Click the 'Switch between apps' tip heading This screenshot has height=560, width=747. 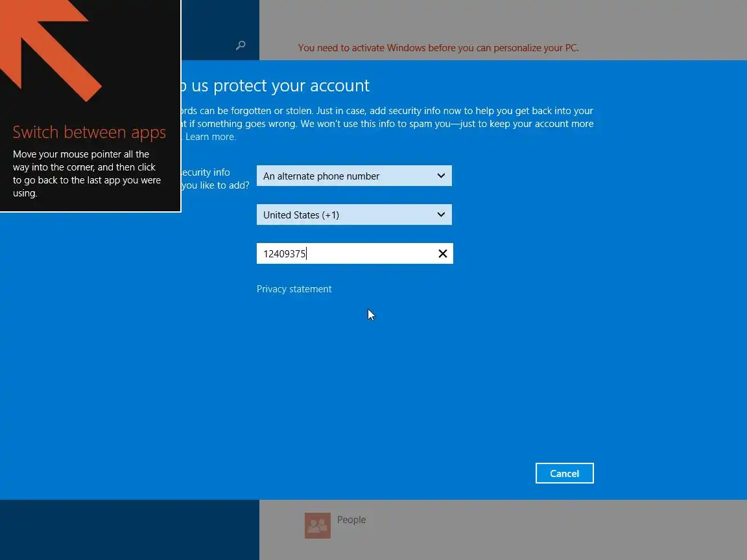(89, 132)
